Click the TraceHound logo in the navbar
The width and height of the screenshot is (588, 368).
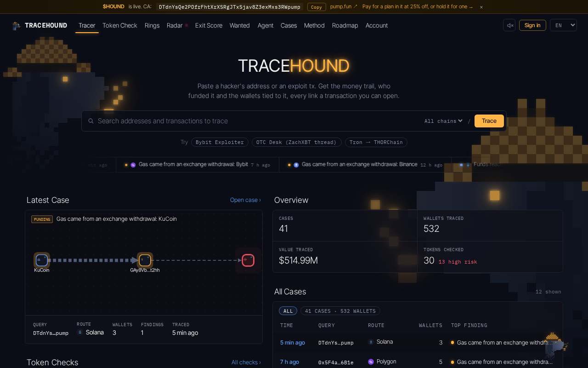coord(40,25)
